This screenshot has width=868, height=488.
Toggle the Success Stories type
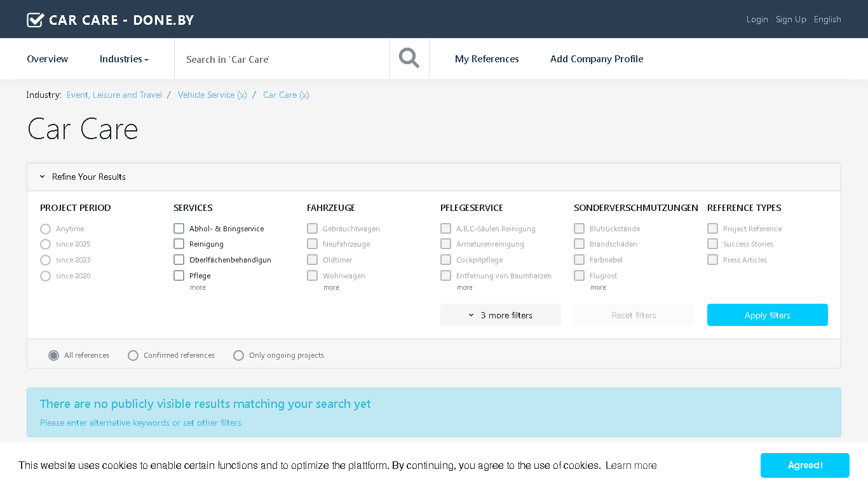[712, 243]
